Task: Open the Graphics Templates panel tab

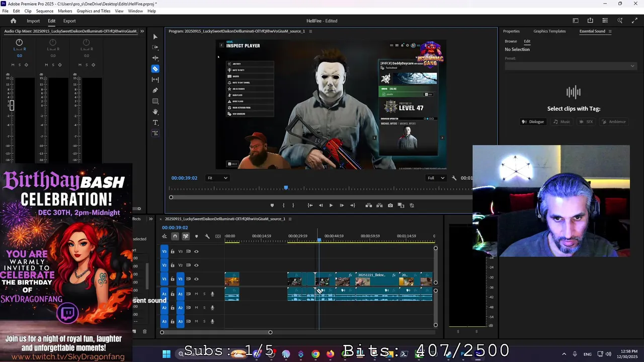Action: pyautogui.click(x=549, y=31)
